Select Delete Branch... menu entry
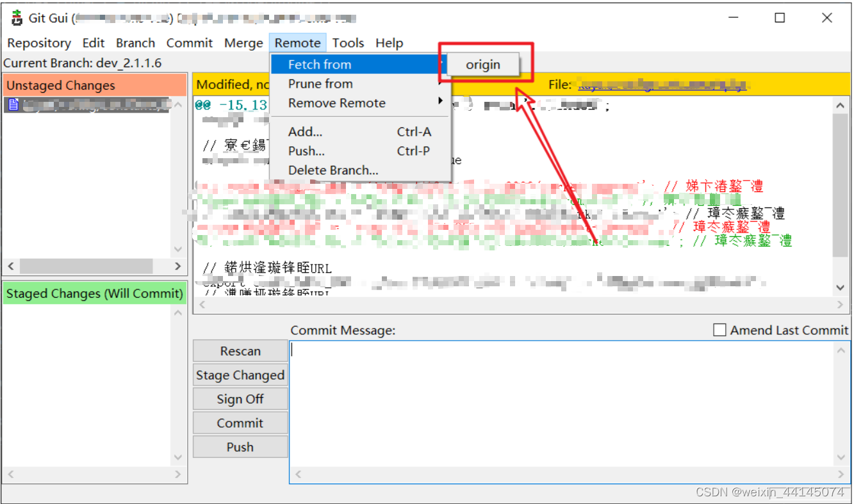This screenshot has height=504, width=854. click(x=333, y=170)
